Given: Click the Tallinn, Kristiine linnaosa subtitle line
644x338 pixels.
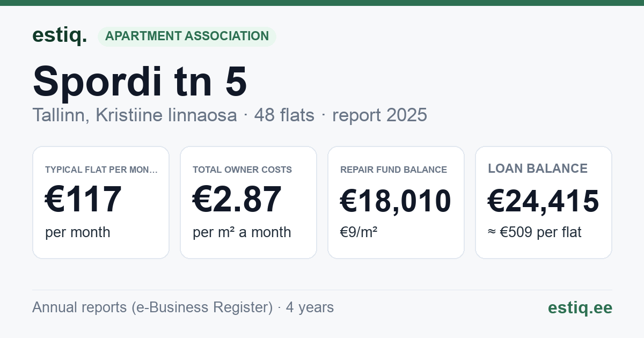Looking at the screenshot, I should [230, 115].
